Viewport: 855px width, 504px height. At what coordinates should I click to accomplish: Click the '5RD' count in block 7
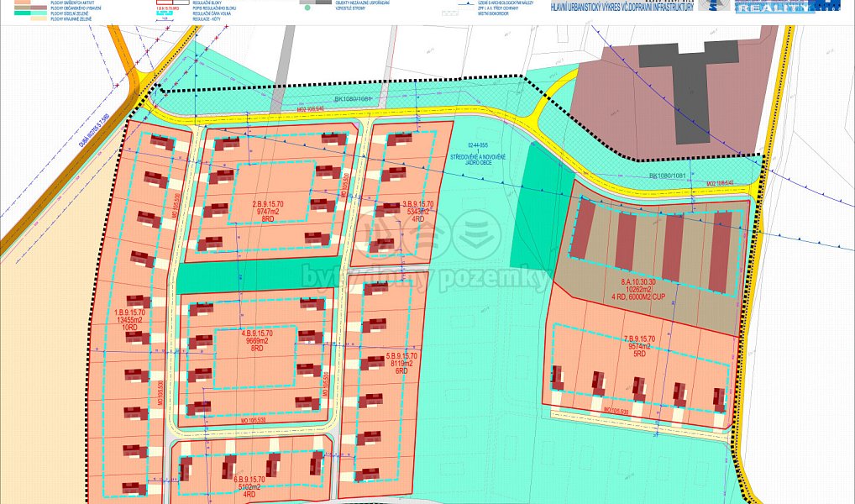[639, 354]
